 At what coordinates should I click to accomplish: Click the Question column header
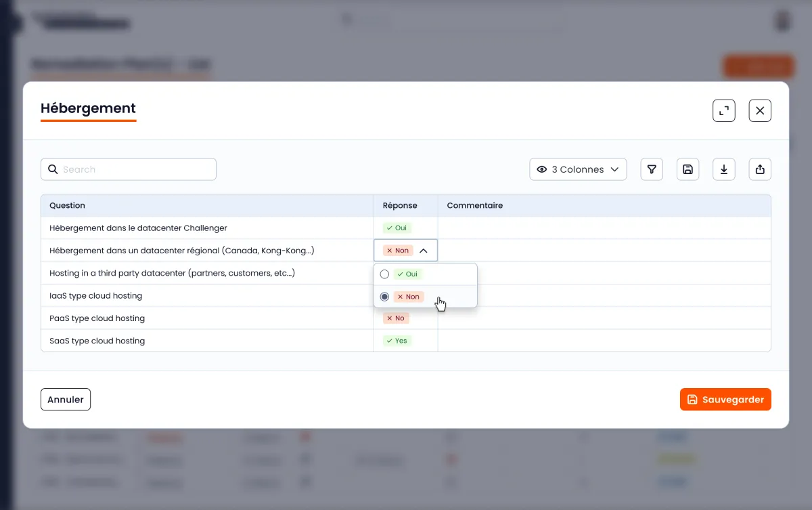[x=68, y=205]
